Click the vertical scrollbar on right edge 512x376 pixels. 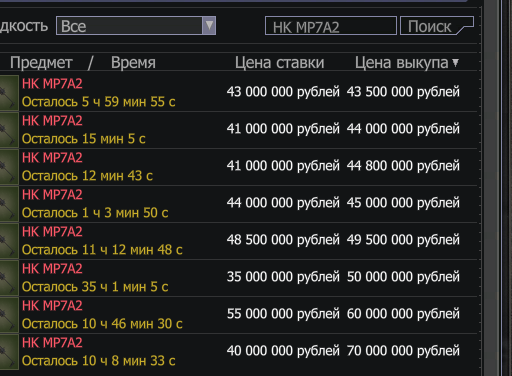[x=491, y=188]
